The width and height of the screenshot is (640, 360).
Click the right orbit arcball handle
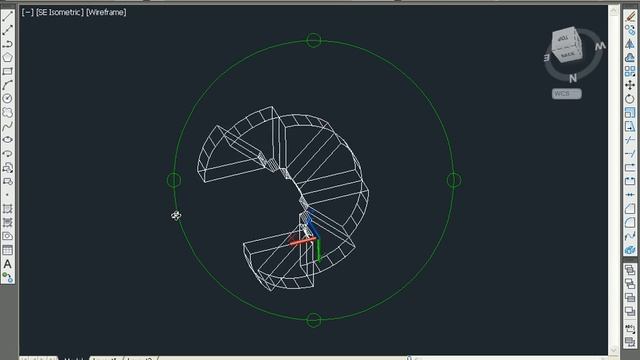coord(454,180)
